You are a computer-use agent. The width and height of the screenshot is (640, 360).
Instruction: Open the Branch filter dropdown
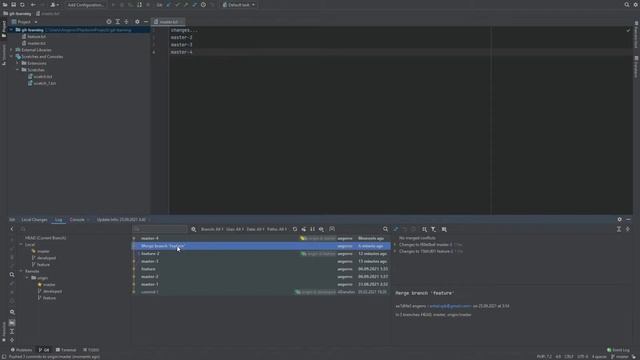(212, 229)
